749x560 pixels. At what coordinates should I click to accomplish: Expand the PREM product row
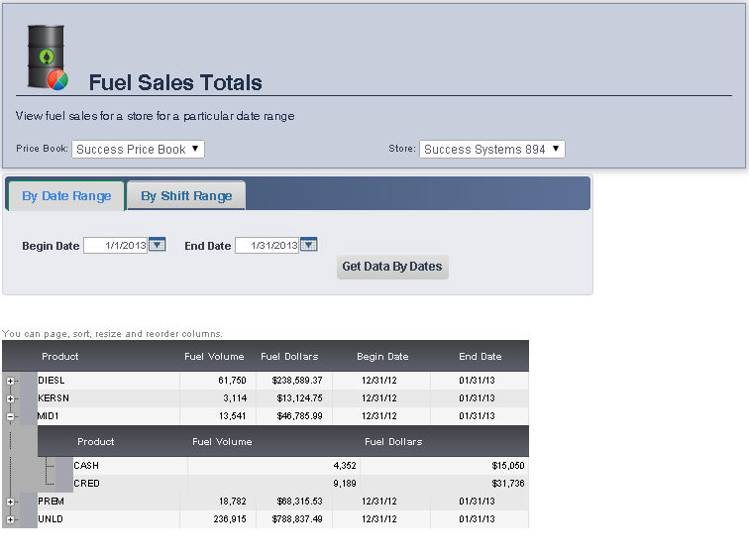click(x=11, y=502)
